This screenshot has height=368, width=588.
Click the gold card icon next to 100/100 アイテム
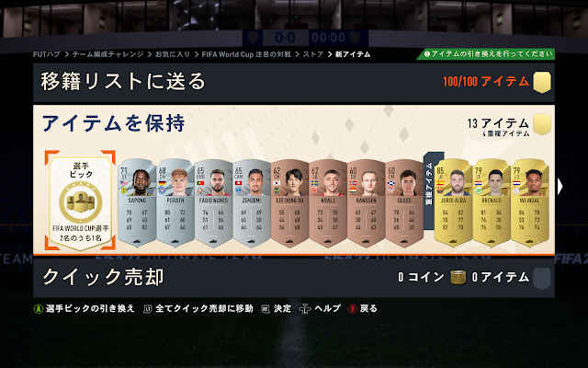pyautogui.click(x=542, y=82)
